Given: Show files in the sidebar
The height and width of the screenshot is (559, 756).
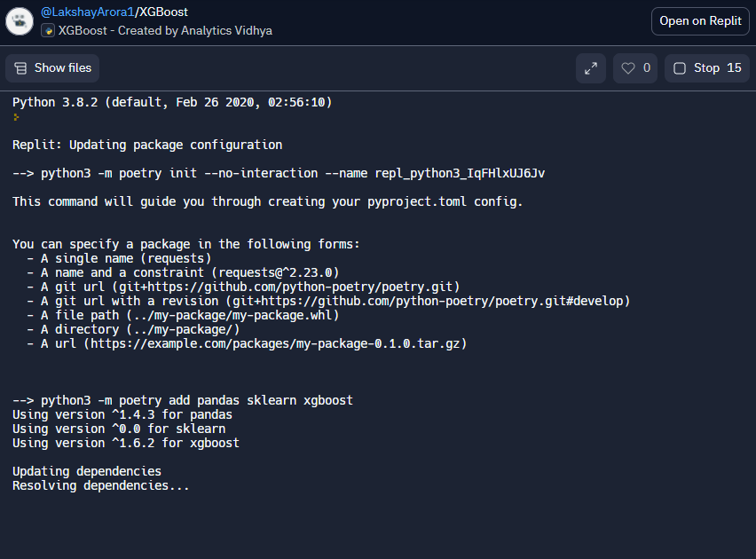Looking at the screenshot, I should coord(52,68).
